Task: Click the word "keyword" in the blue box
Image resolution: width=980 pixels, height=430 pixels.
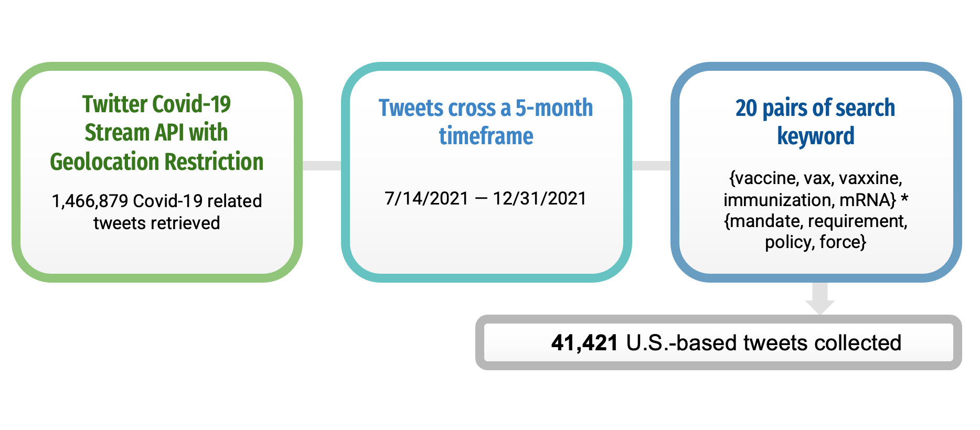Action: coord(815,136)
